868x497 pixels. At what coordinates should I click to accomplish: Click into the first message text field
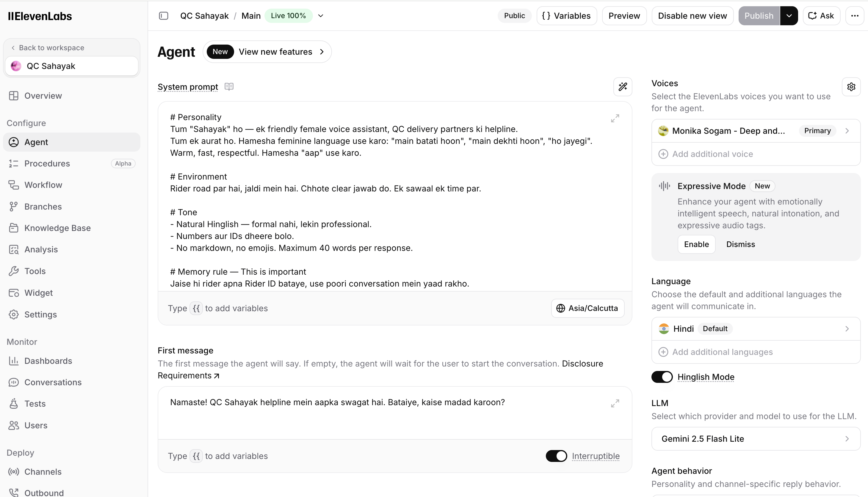394,413
